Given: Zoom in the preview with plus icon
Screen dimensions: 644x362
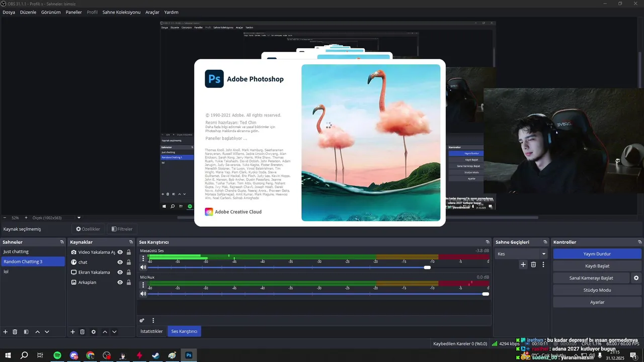Looking at the screenshot, I should 26,218.
